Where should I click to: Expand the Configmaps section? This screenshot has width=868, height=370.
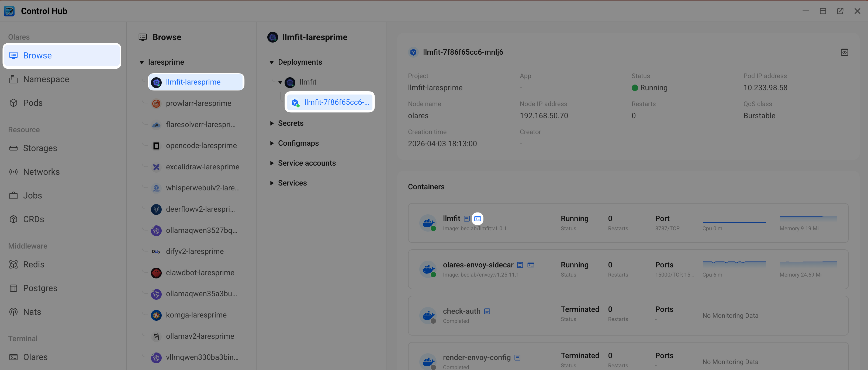272,143
